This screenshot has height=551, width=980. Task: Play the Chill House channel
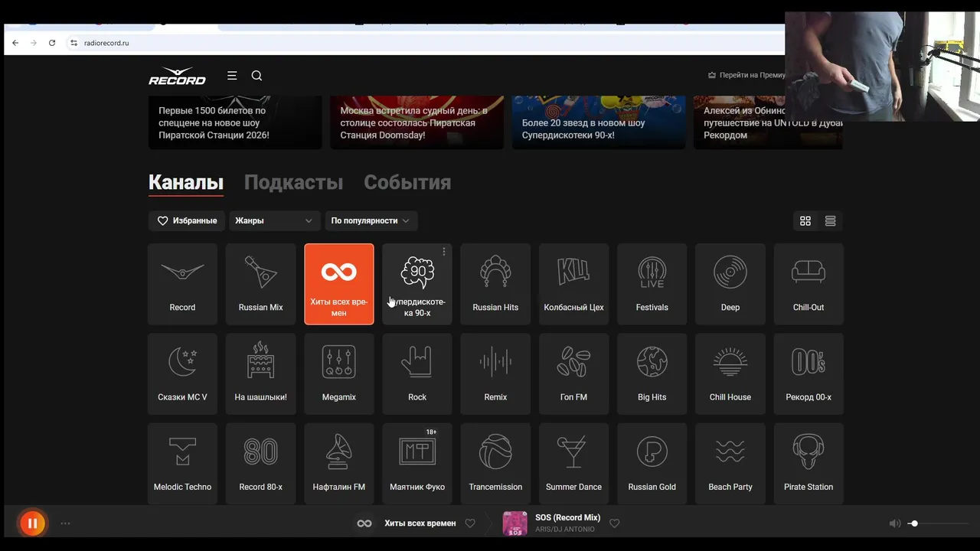[x=730, y=373]
